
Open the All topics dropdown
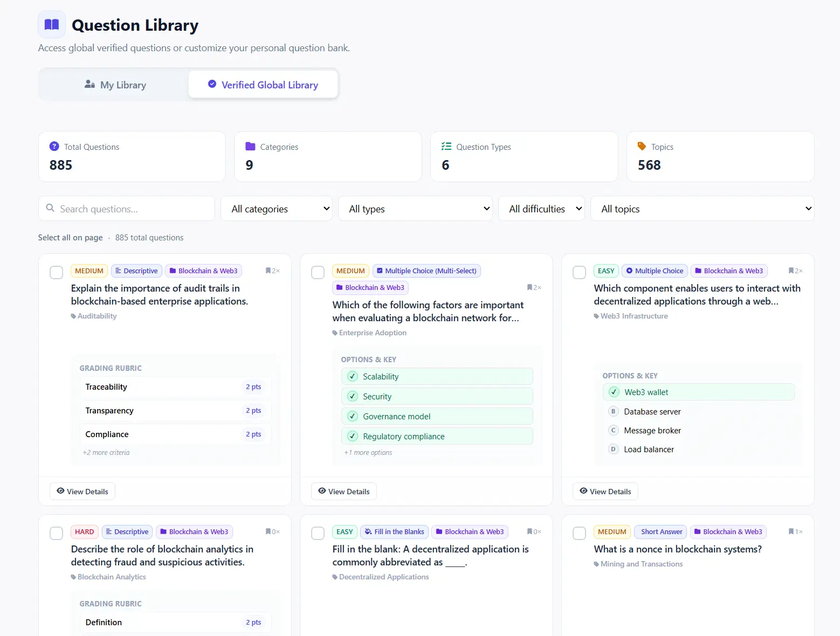[x=703, y=209]
